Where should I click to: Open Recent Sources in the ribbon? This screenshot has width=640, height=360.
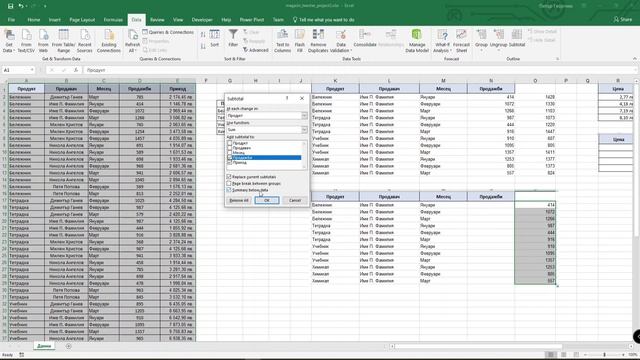[x=84, y=41]
